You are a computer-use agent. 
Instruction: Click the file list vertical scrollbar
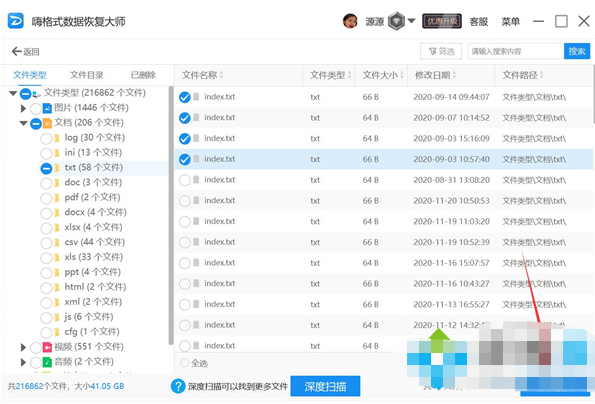593,95
